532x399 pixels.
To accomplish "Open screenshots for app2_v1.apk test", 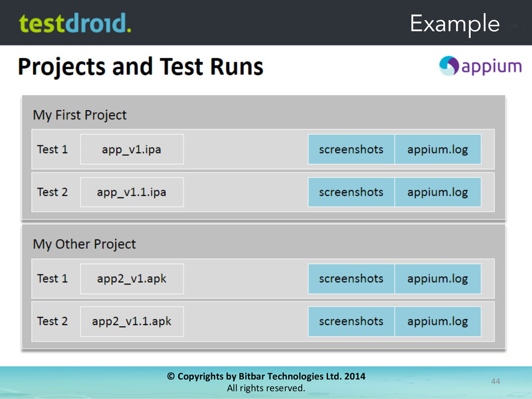I will pyautogui.click(x=351, y=278).
